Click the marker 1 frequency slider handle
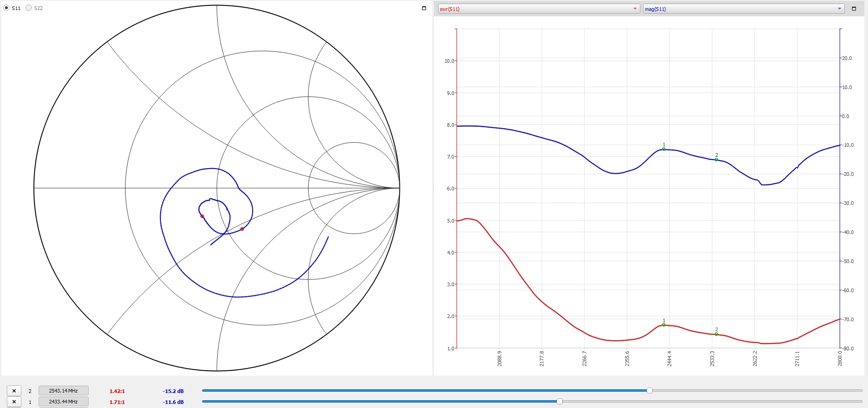This screenshot has height=408, width=868. point(559,401)
